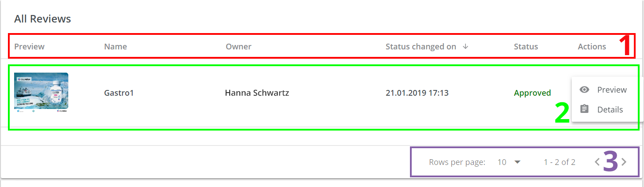Go to the previous page of reviews
Viewport: 644px width, 187px height.
click(597, 162)
